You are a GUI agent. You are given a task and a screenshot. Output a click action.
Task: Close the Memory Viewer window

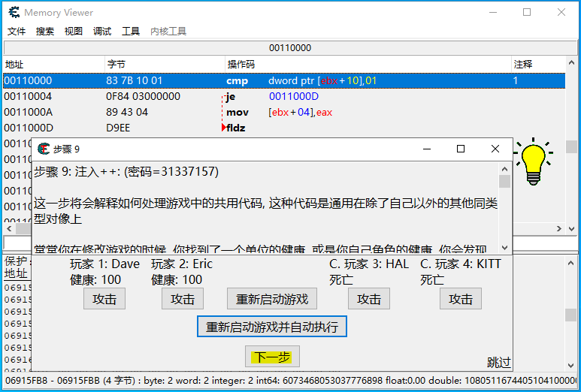point(561,12)
